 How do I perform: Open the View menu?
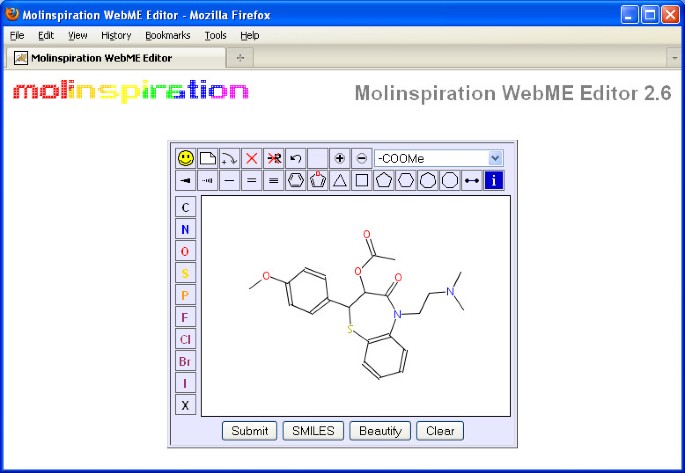(77, 35)
